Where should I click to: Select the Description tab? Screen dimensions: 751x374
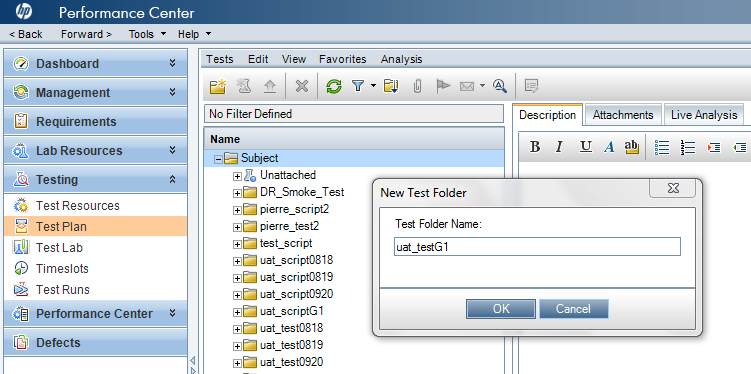pyautogui.click(x=547, y=115)
